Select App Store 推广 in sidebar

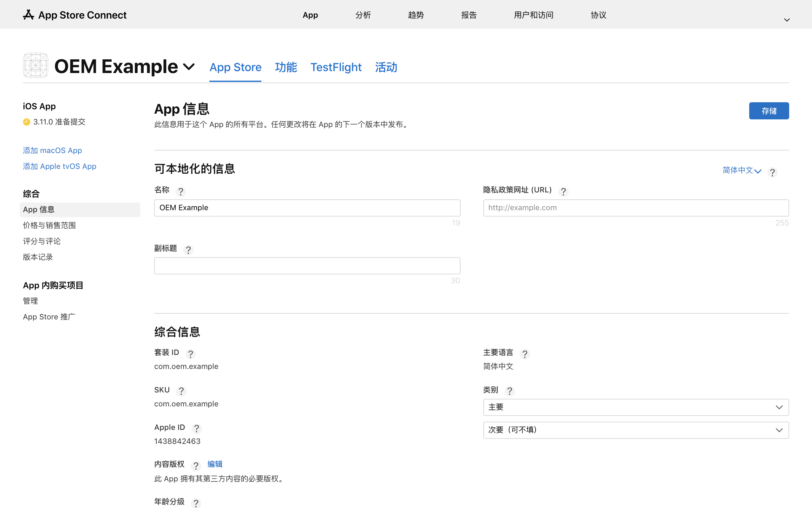49,317
